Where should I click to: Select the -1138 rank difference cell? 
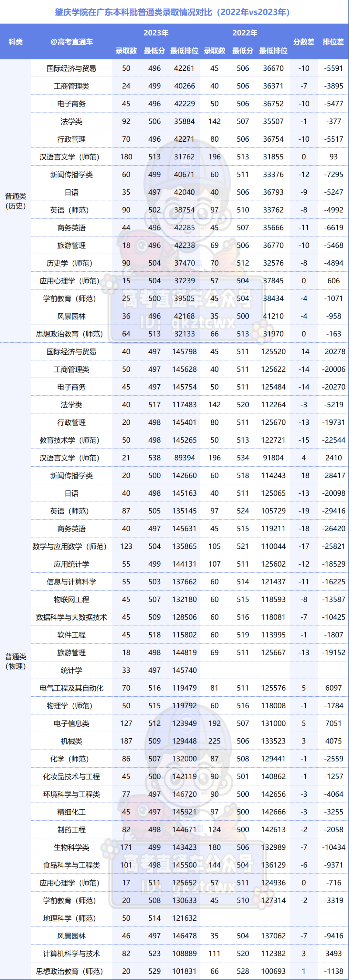tap(333, 971)
